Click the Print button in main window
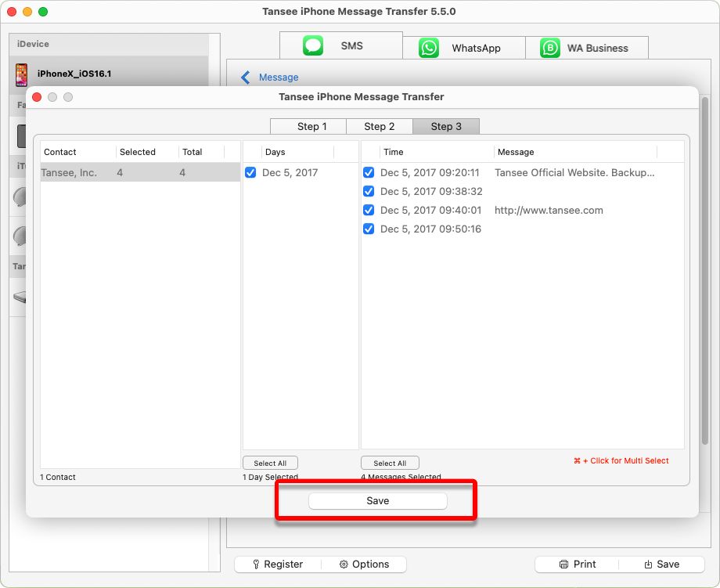This screenshot has width=720, height=588. point(578,564)
